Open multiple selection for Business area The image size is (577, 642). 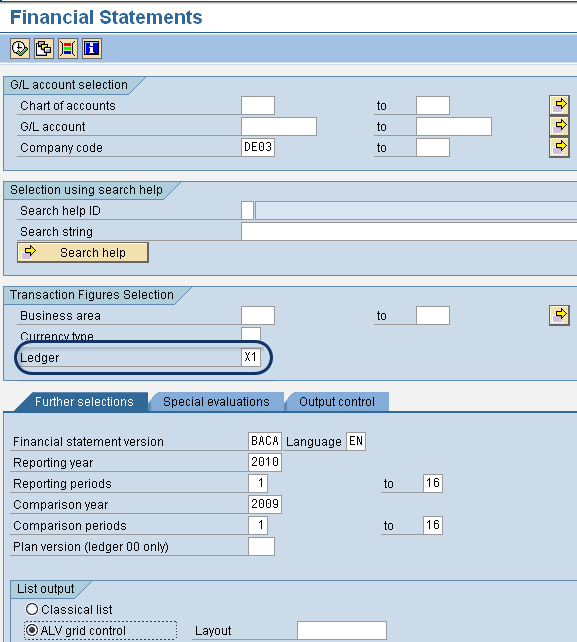559,315
